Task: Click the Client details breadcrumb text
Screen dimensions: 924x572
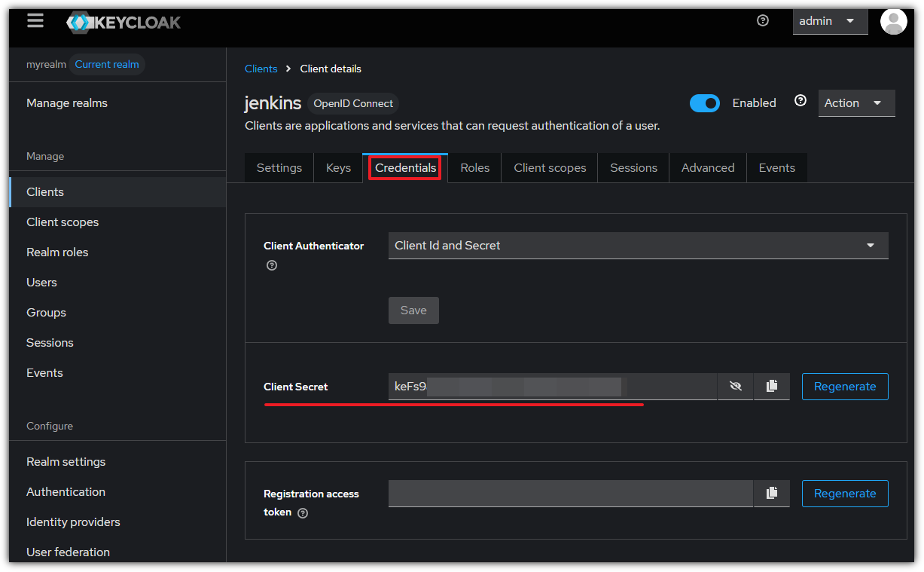Action: (331, 69)
